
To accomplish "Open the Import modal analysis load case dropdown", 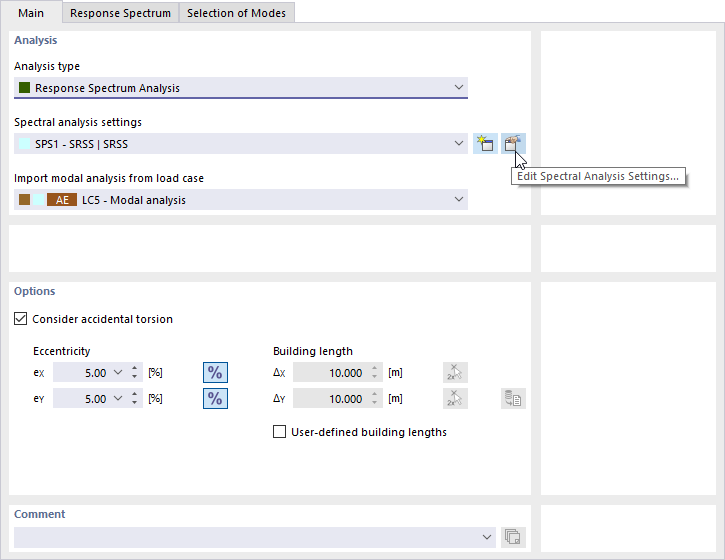I will [459, 199].
